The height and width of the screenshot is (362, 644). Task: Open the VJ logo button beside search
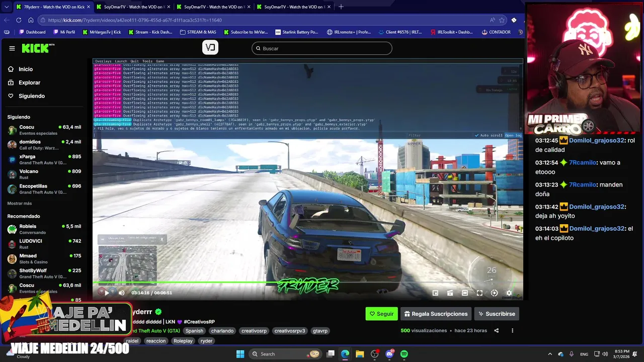tap(210, 47)
